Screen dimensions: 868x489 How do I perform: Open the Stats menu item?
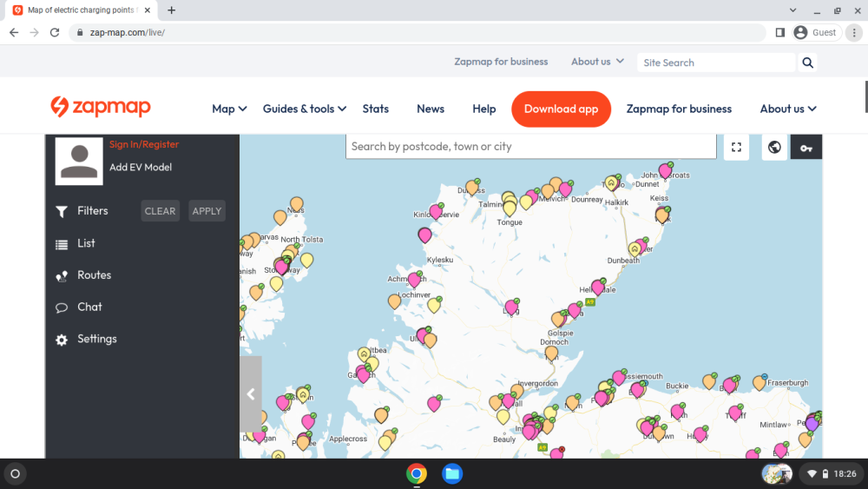pos(375,109)
